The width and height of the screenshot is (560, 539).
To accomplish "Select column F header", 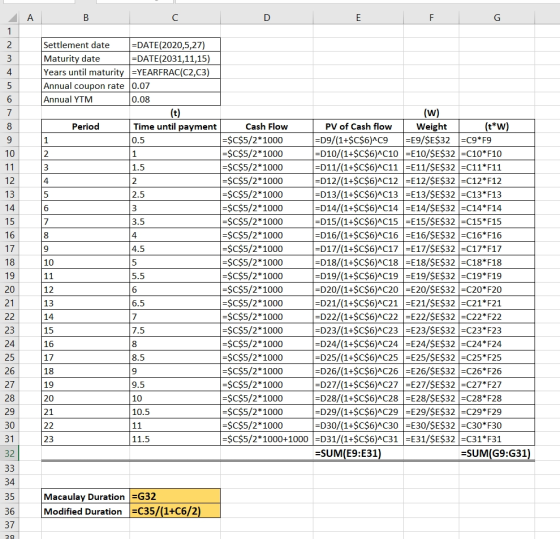I will 431,18.
